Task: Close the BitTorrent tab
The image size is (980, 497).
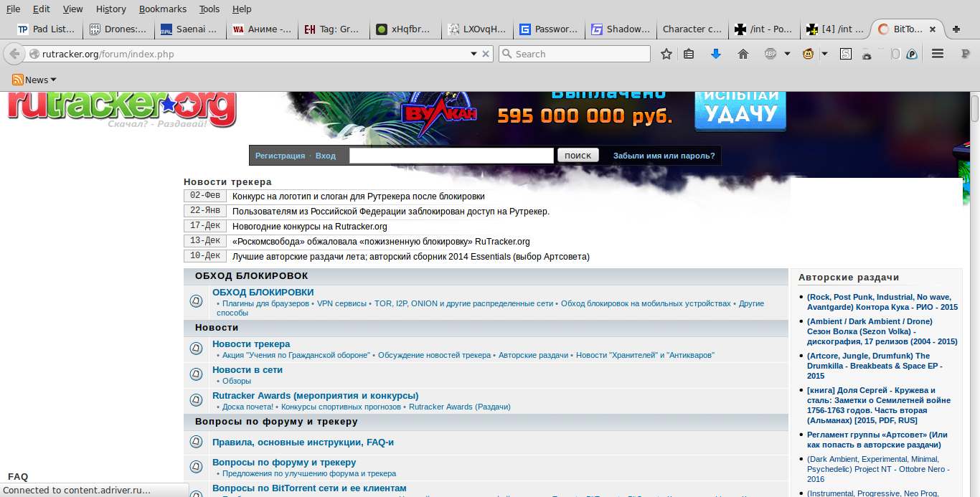Action: pos(933,29)
